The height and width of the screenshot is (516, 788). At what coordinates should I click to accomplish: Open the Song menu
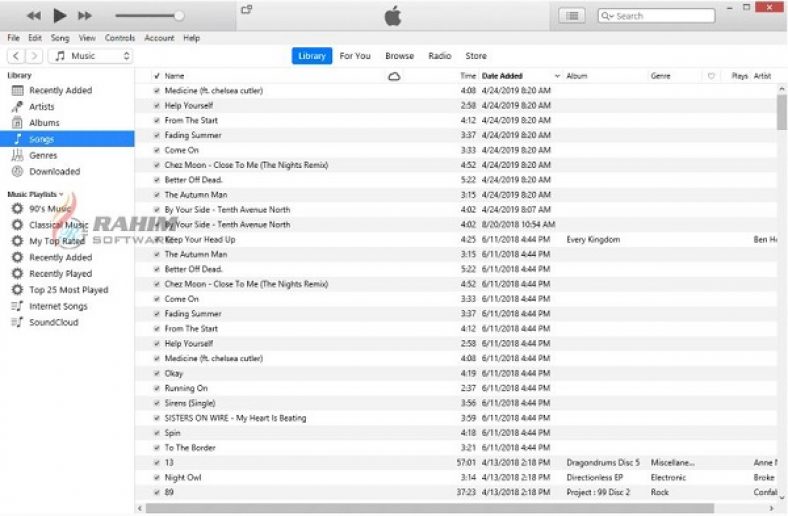tap(60, 38)
